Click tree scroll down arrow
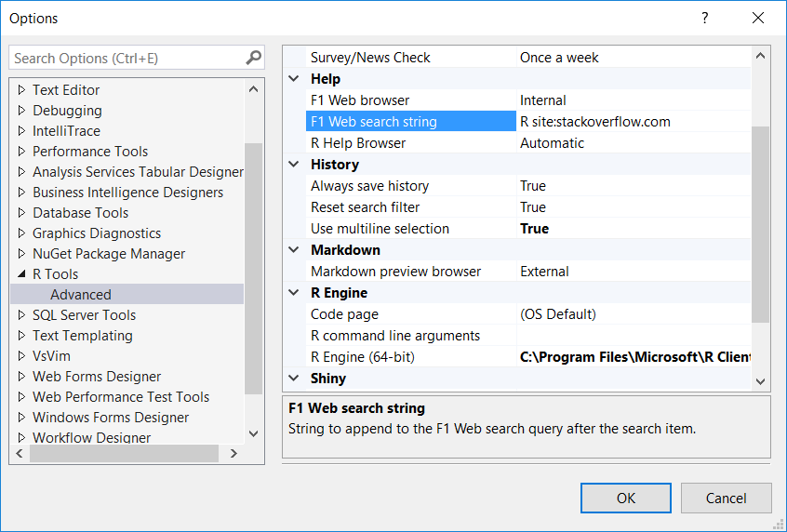 tap(253, 433)
